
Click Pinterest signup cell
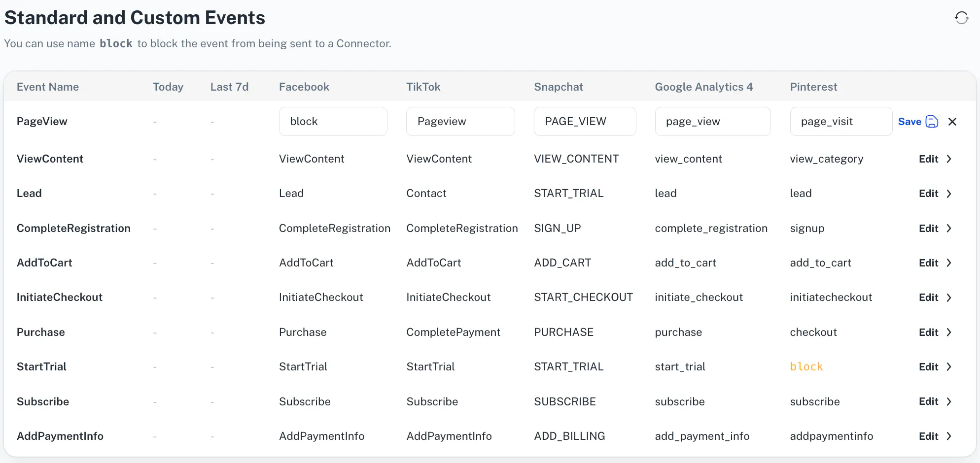pyautogui.click(x=807, y=228)
